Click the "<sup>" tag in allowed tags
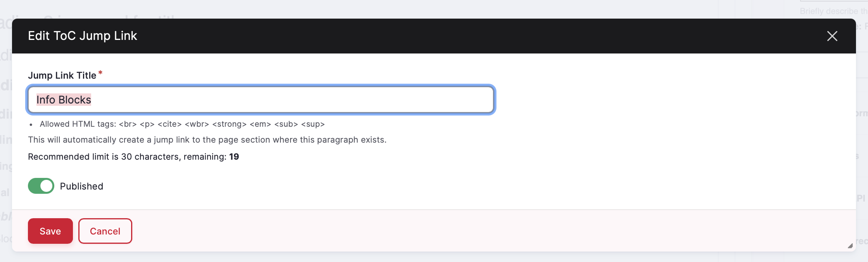Image resolution: width=868 pixels, height=262 pixels. [313, 124]
